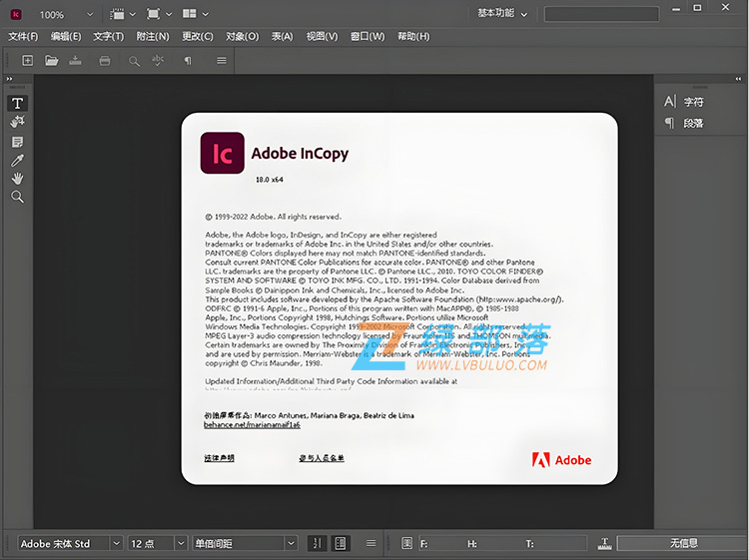Select the Hand tool
The width and height of the screenshot is (749, 560).
pyautogui.click(x=17, y=179)
